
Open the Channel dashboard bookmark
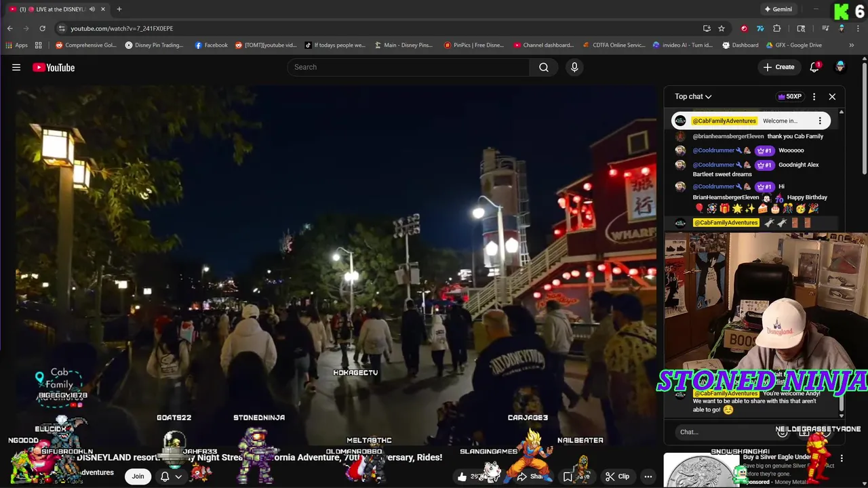[x=544, y=45]
